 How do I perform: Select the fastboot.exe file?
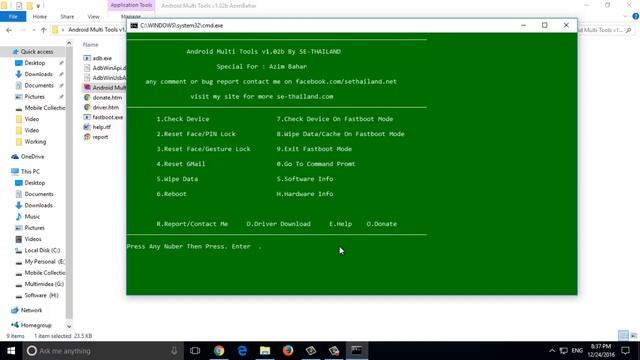[x=108, y=117]
